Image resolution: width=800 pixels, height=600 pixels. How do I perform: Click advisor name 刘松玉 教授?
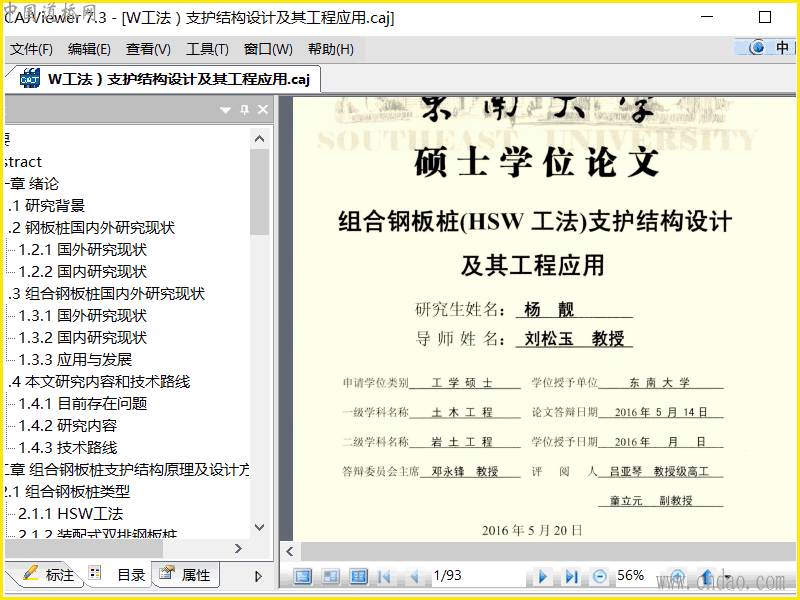[574, 338]
